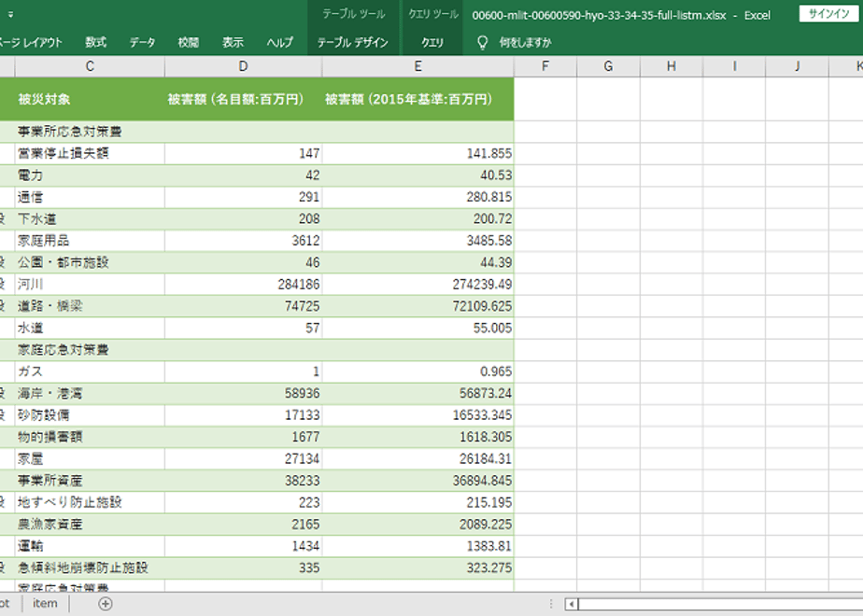The height and width of the screenshot is (616, 863).
Task: Click the value 2089.225 cell
Action: point(418,525)
